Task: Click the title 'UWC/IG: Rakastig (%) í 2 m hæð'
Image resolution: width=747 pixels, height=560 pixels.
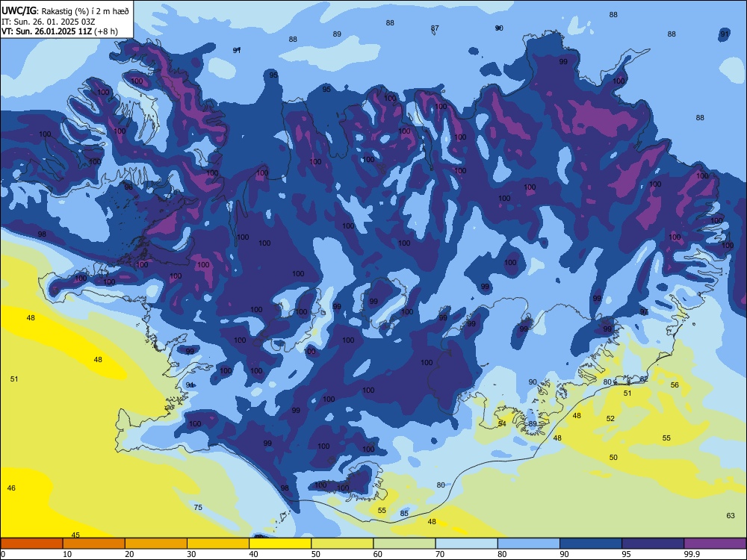Action: coord(65,10)
